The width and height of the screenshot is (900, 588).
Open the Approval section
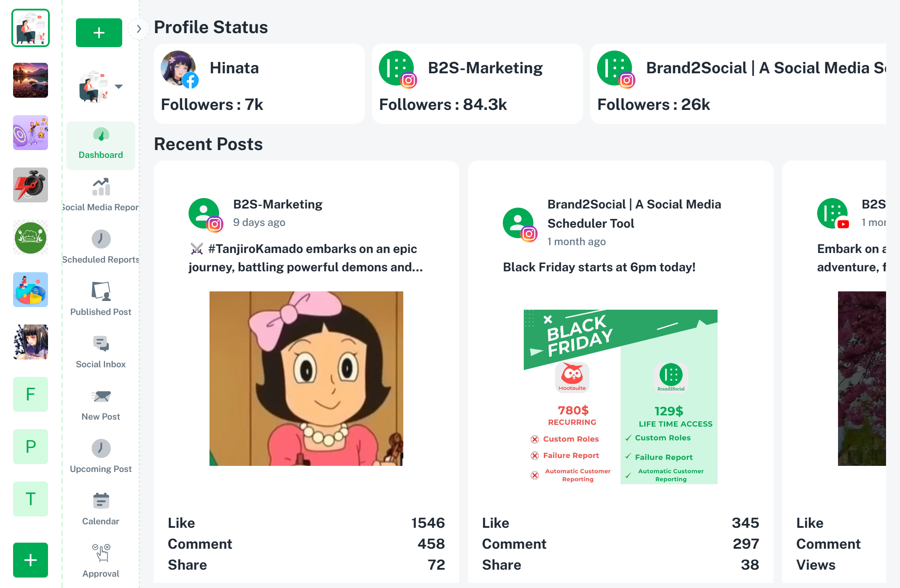coord(101,561)
